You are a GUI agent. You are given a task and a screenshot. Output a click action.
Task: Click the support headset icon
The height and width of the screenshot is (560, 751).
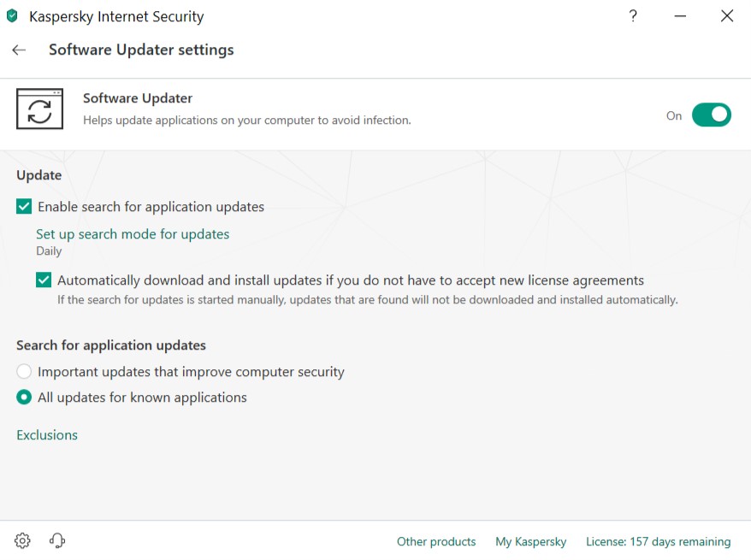click(x=57, y=540)
